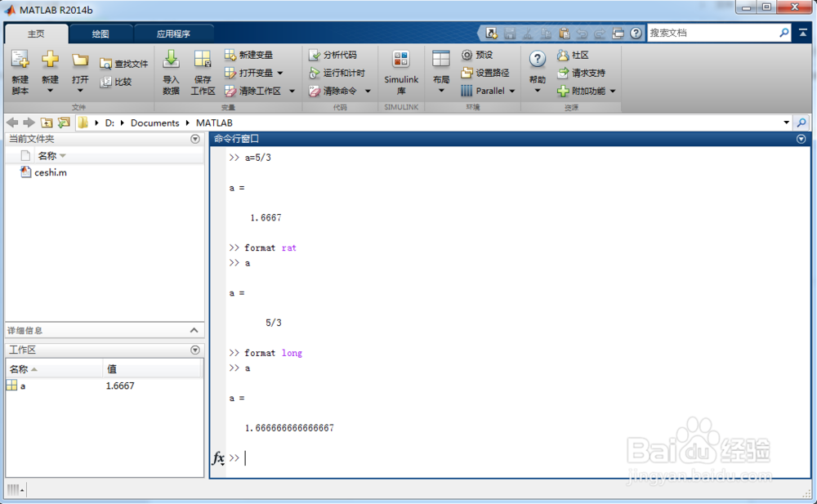
Task: Open the address bar path history dropdown
Action: pyautogui.click(x=786, y=123)
